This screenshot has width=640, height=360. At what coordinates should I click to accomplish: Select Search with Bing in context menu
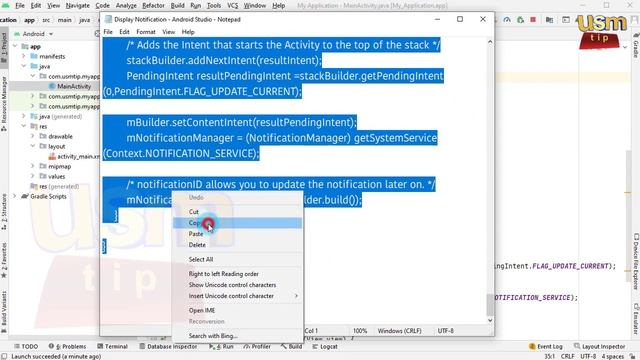point(237,336)
